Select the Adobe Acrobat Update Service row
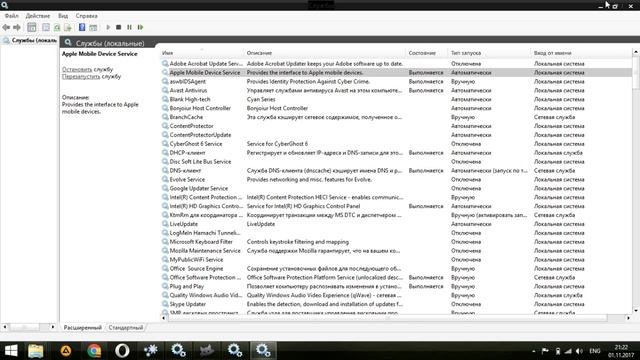This screenshot has width=640, height=360. click(396, 64)
